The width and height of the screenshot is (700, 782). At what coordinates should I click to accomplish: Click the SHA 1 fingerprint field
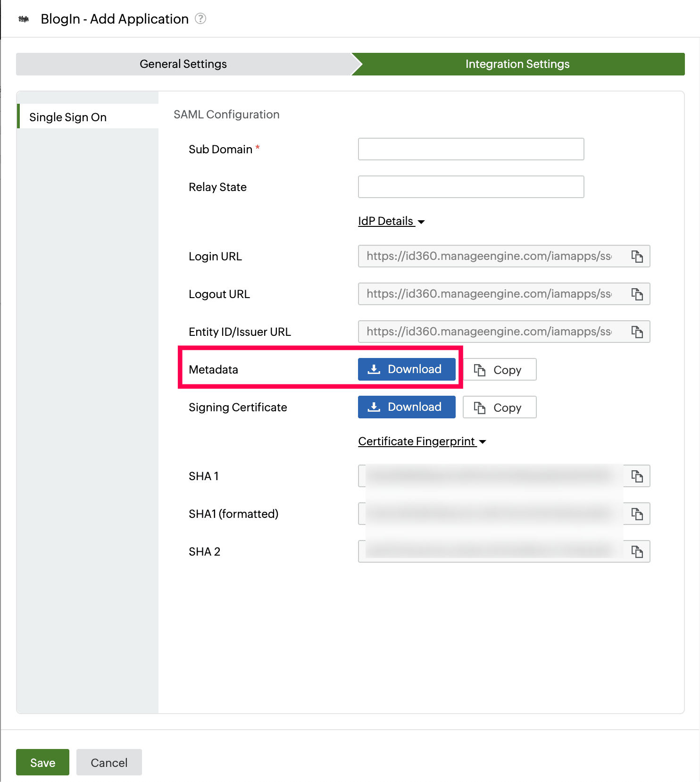[504, 476]
